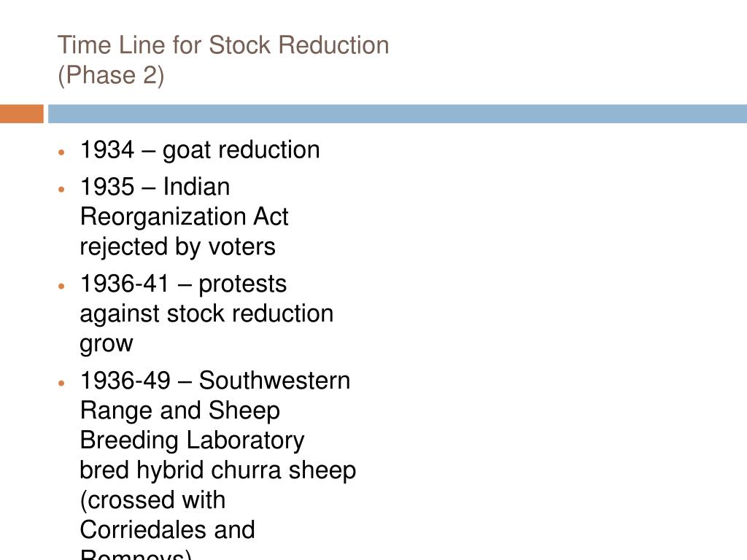The width and height of the screenshot is (747, 560).
Task: Click 'Corriedales and' text line
Action: click(x=168, y=530)
